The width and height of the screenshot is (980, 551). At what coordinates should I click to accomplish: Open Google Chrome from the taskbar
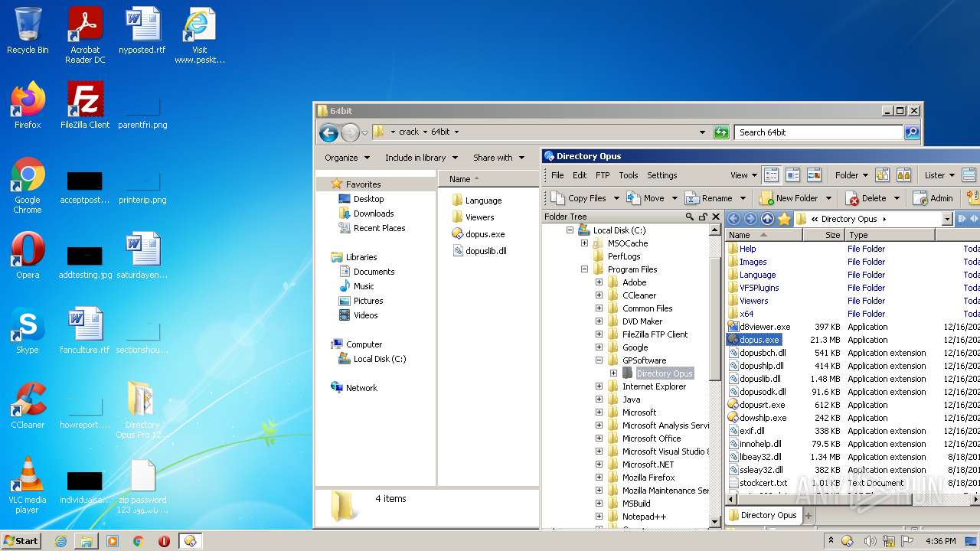click(138, 541)
